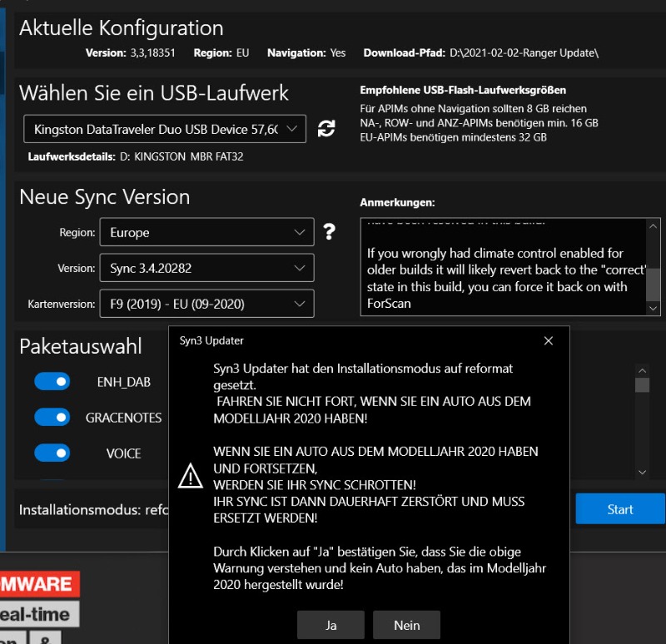Click the warning triangle icon in dialog
This screenshot has width=666, height=644.
pos(191,475)
